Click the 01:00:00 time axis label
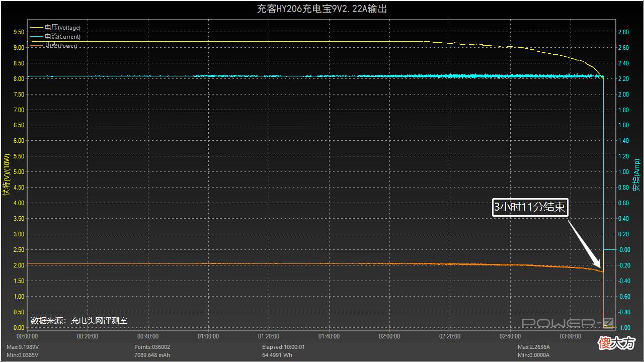Screen dimensions: 644x362 click(x=208, y=336)
